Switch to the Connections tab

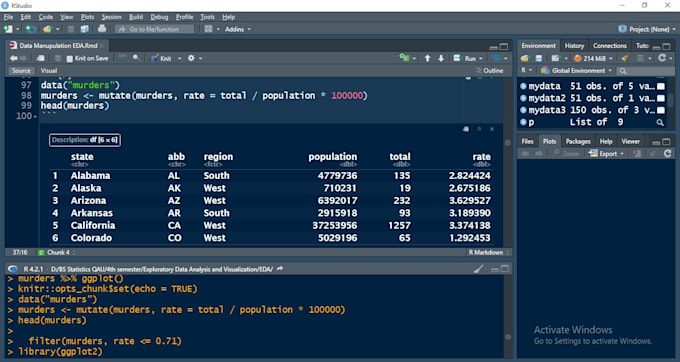(x=610, y=46)
